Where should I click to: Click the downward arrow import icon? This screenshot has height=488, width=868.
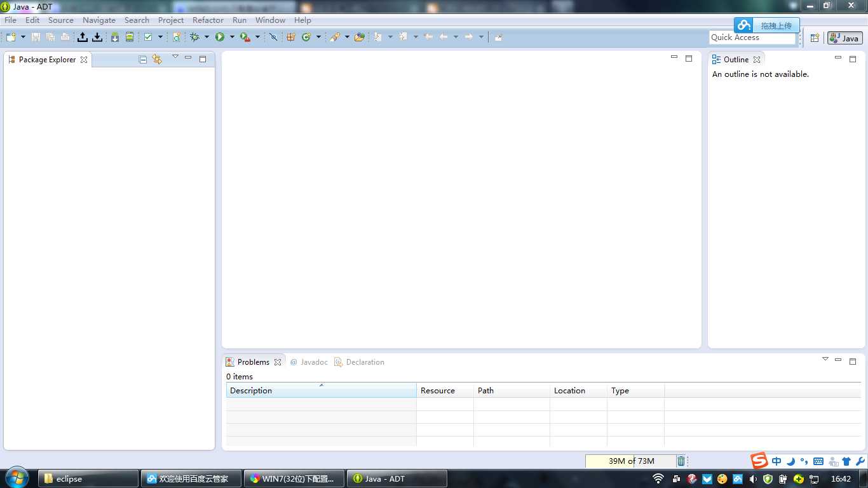pyautogui.click(x=97, y=37)
